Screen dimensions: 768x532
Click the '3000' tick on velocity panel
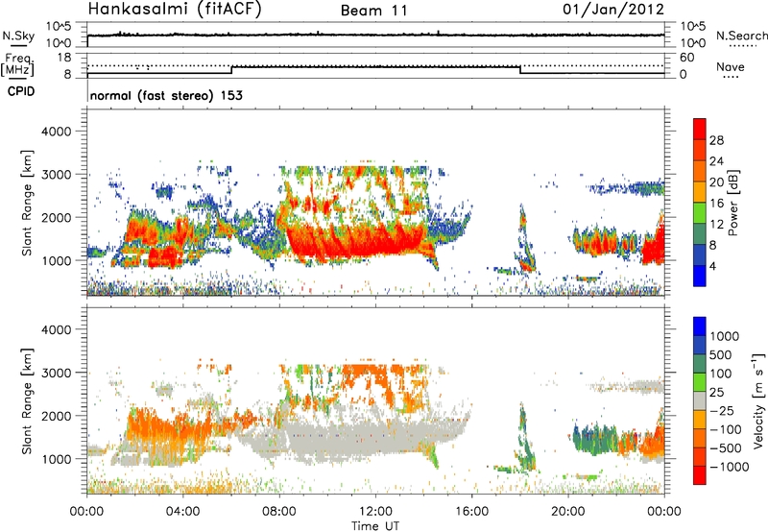(57, 373)
